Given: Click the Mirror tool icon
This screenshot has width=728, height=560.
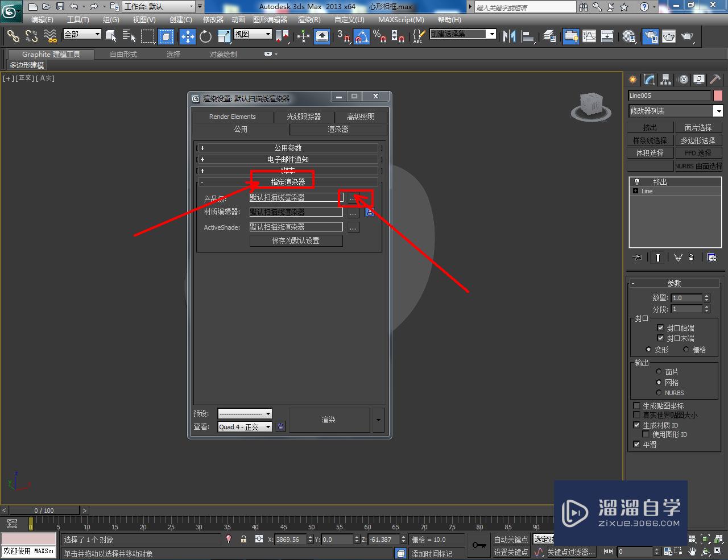Looking at the screenshot, I should [x=509, y=36].
